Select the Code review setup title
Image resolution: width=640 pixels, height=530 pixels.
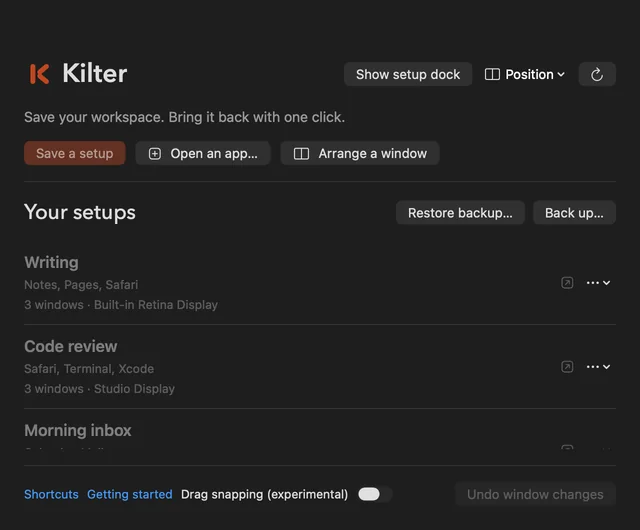(x=70, y=346)
